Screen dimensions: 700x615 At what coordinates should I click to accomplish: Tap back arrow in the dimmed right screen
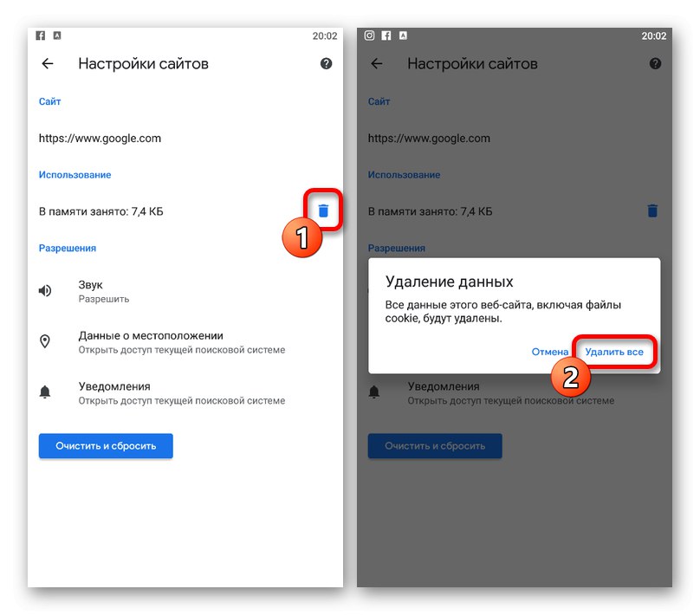(x=377, y=64)
